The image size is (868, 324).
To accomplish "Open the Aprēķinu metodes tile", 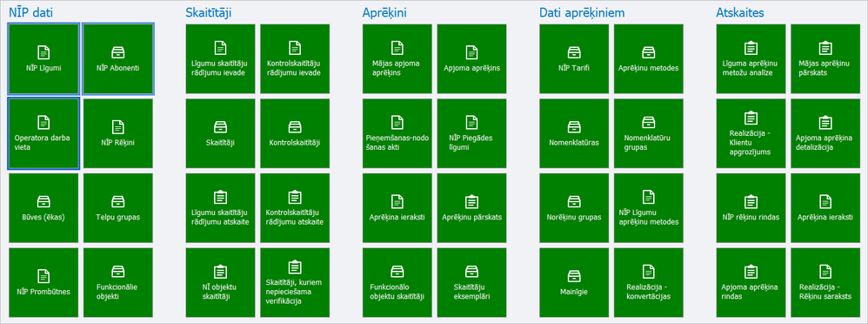I will click(x=649, y=59).
